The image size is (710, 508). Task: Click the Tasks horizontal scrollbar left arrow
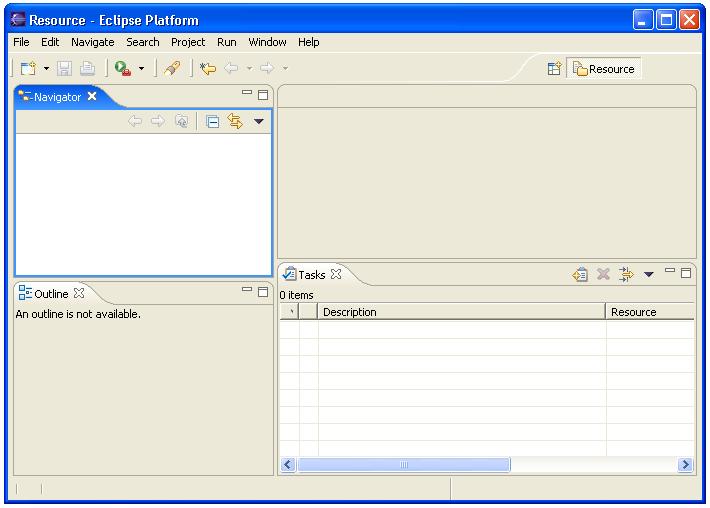click(x=288, y=465)
